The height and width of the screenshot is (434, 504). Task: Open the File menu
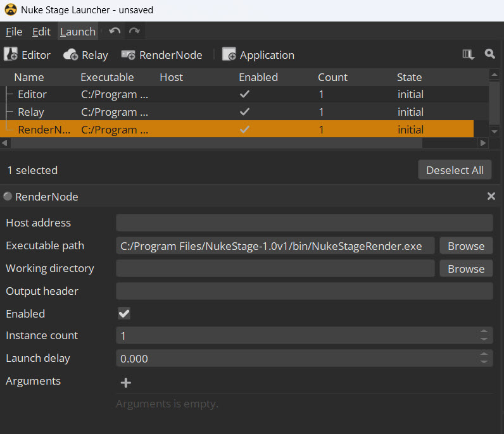pyautogui.click(x=14, y=32)
